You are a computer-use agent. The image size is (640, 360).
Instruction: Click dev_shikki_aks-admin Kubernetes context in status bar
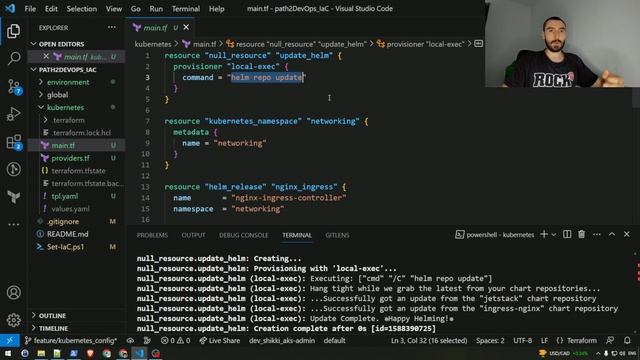point(282,340)
